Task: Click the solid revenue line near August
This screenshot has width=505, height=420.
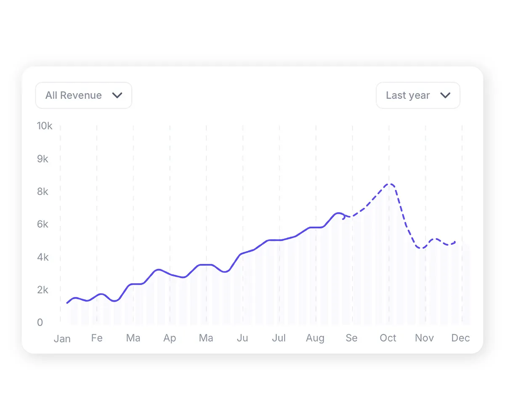Action: pyautogui.click(x=315, y=227)
